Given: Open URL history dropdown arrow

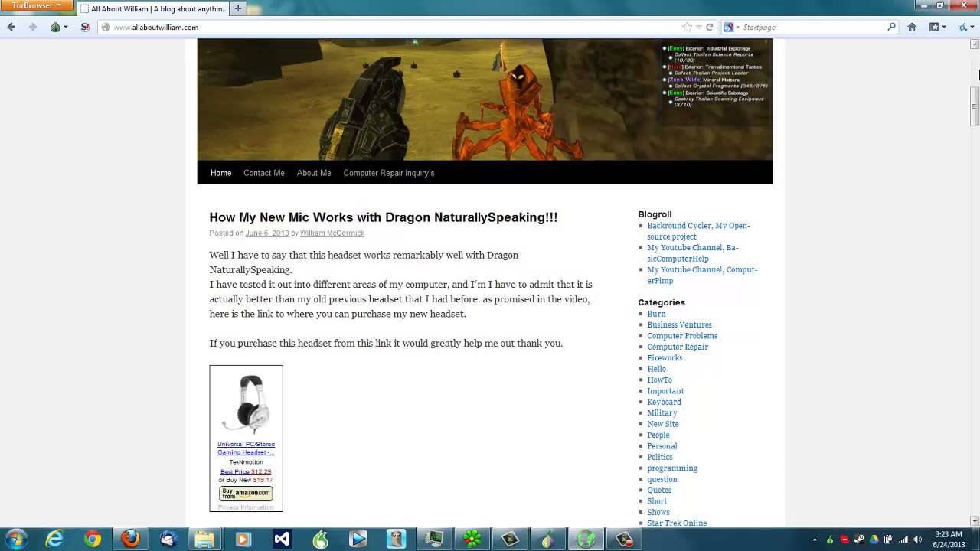Looking at the screenshot, I should pos(698,27).
